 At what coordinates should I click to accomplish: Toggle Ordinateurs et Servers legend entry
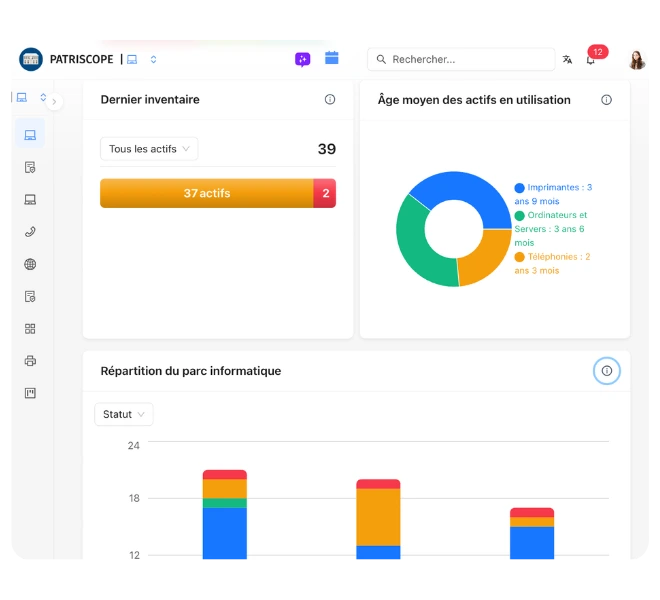click(551, 229)
